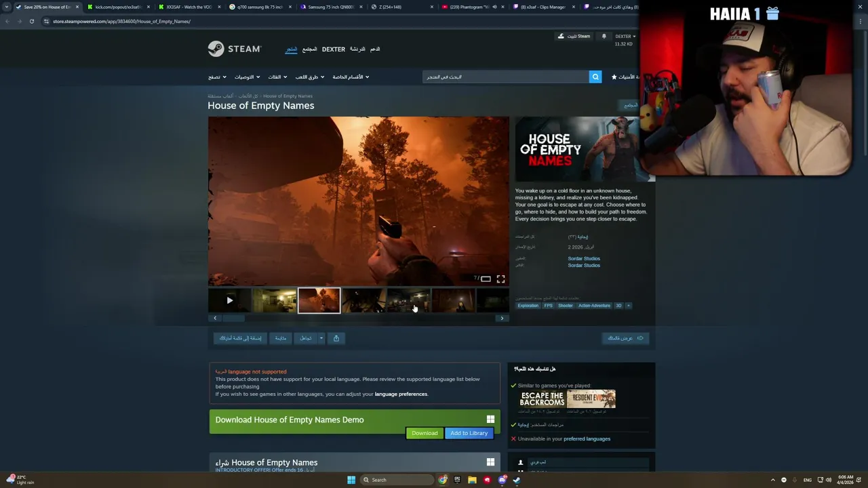Open File Explorer from the taskbar
The image size is (868, 488).
(x=472, y=480)
